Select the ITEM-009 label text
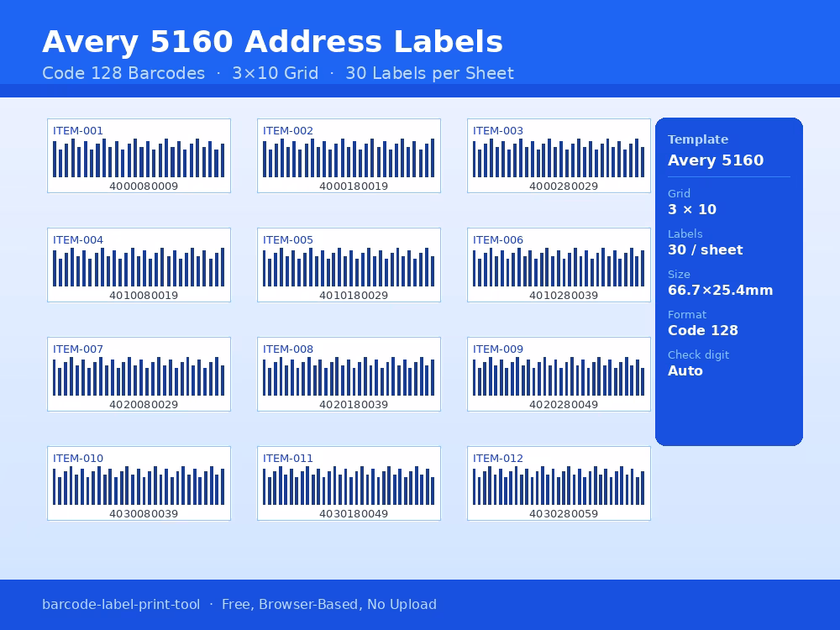Viewport: 840px width, 630px height. [497, 349]
